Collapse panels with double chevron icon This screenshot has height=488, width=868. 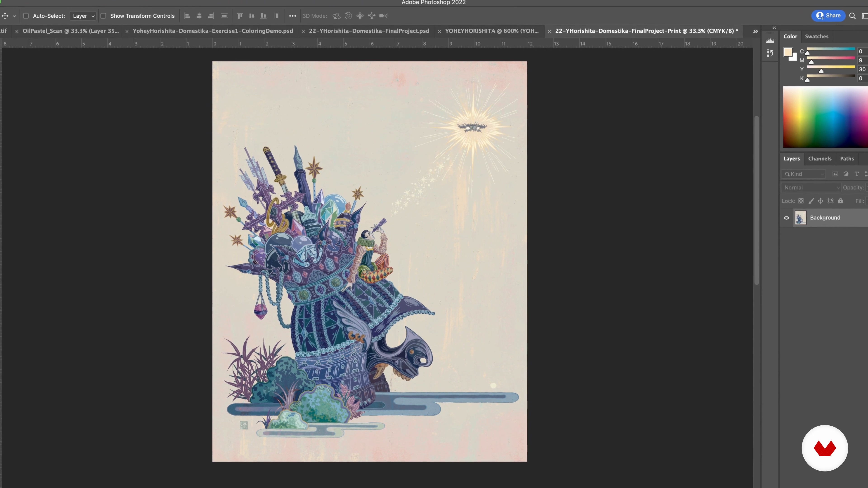(x=774, y=28)
